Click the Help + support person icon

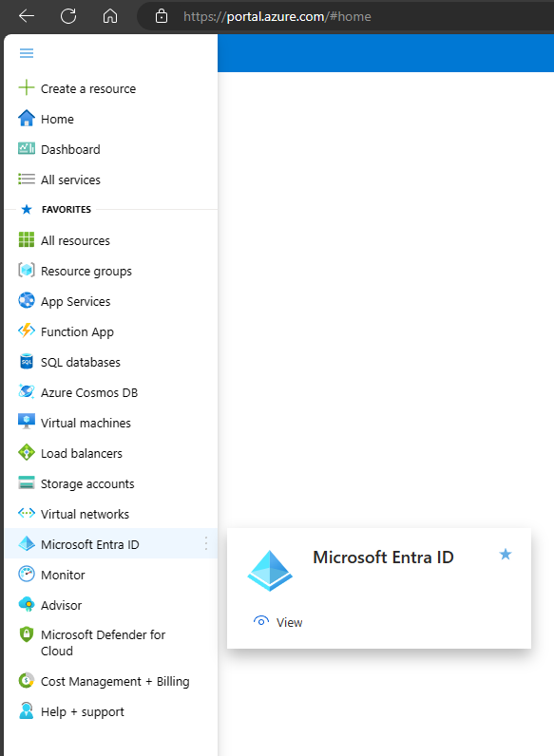click(27, 710)
